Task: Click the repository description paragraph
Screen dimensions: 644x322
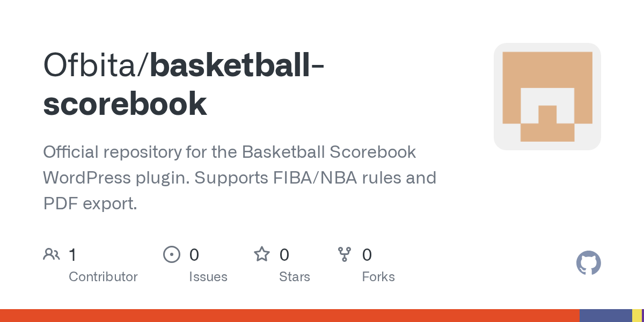Action: coord(239,178)
